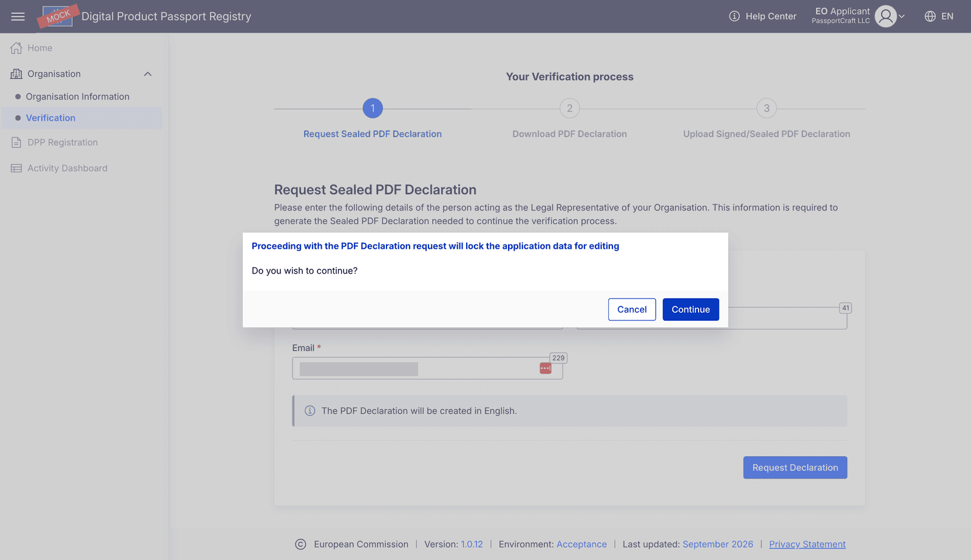Click the MOCK EU flag logo
971x560 pixels.
click(x=58, y=16)
